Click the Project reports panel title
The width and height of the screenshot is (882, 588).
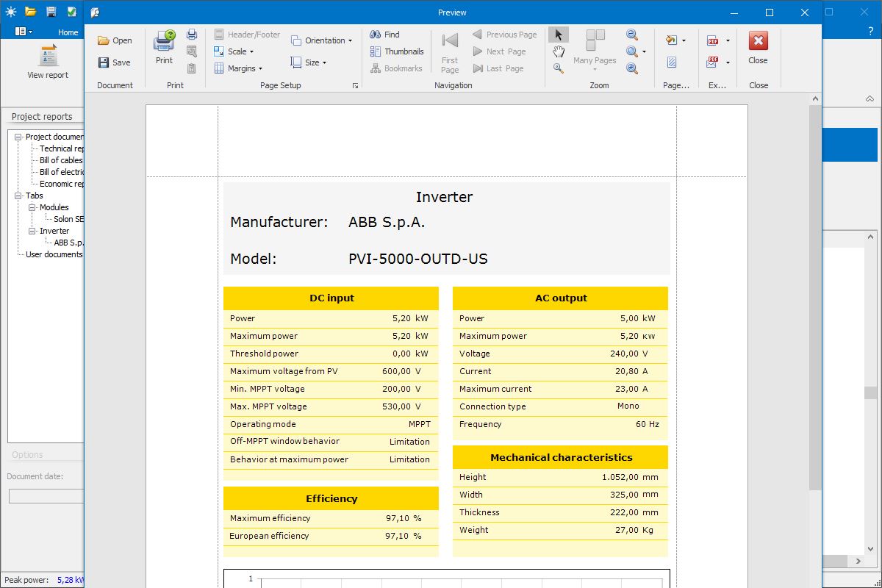(42, 116)
